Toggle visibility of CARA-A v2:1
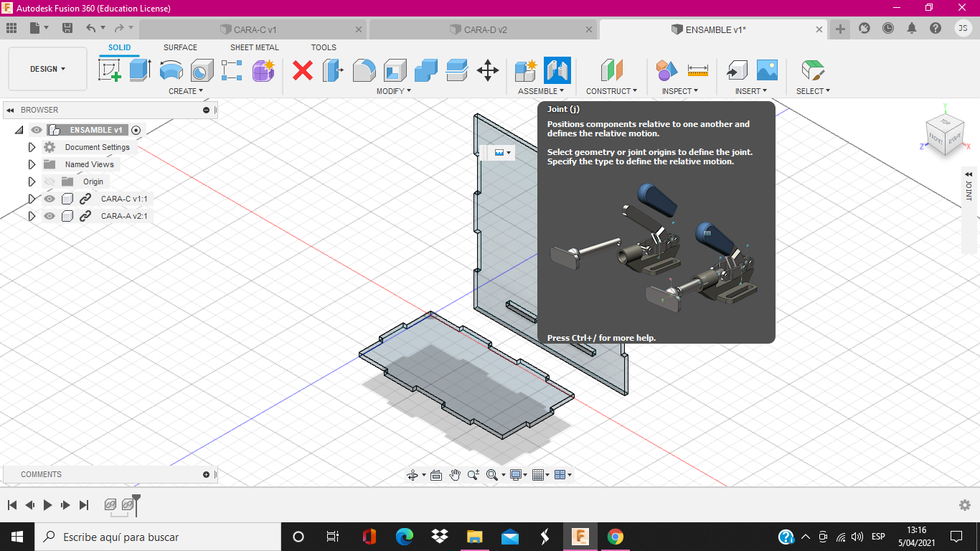This screenshot has width=980, height=551. [x=50, y=216]
